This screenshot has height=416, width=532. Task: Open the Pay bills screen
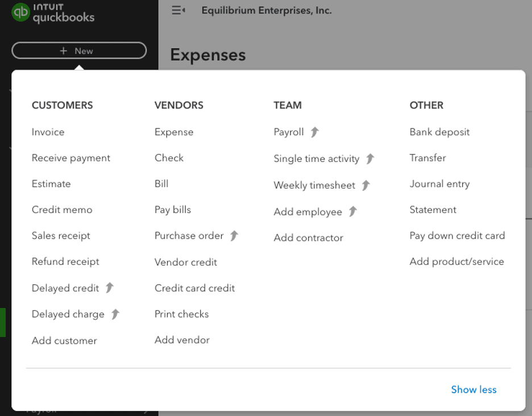[x=172, y=210]
